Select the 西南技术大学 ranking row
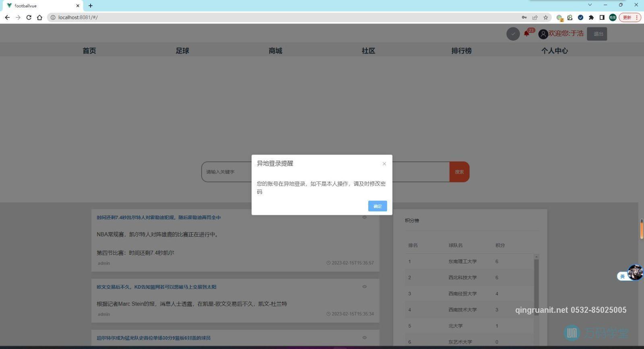Screen dimensions: 644x349 (x=469, y=310)
